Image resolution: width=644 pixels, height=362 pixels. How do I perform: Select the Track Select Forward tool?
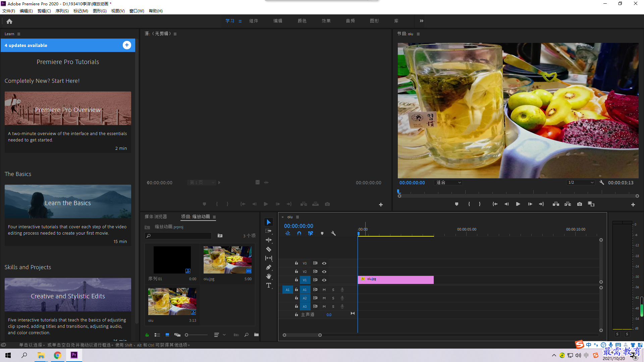(269, 231)
